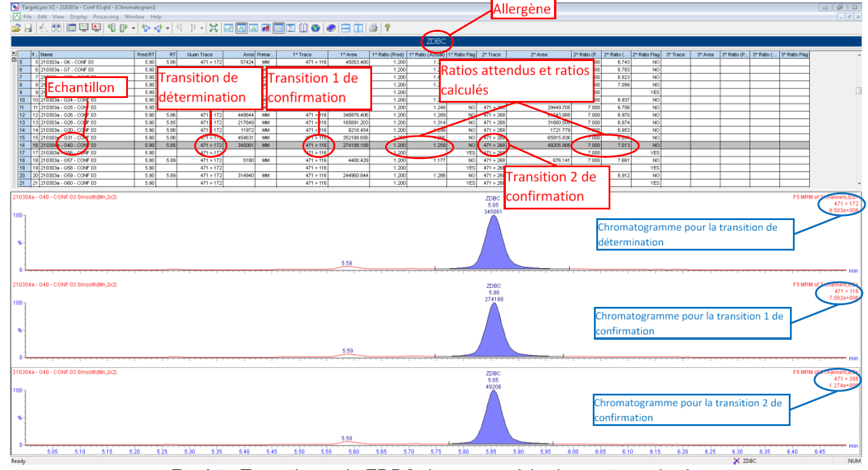Open Help via the question mark icon

tap(387, 28)
